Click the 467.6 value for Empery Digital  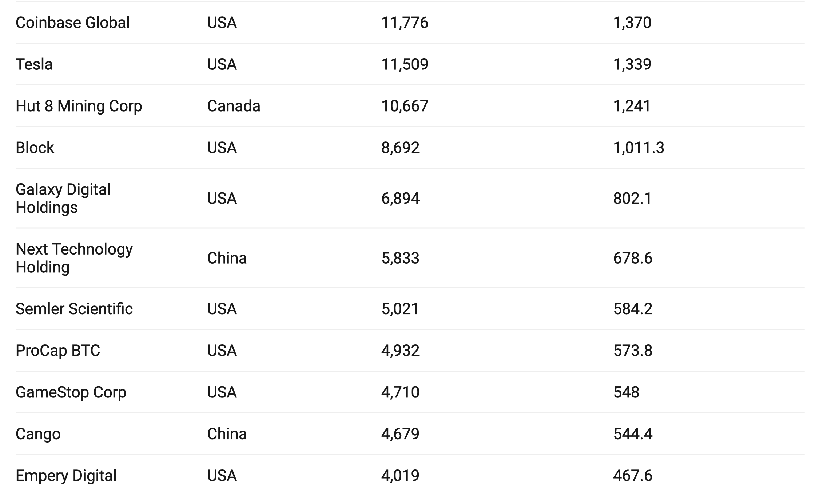point(633,476)
